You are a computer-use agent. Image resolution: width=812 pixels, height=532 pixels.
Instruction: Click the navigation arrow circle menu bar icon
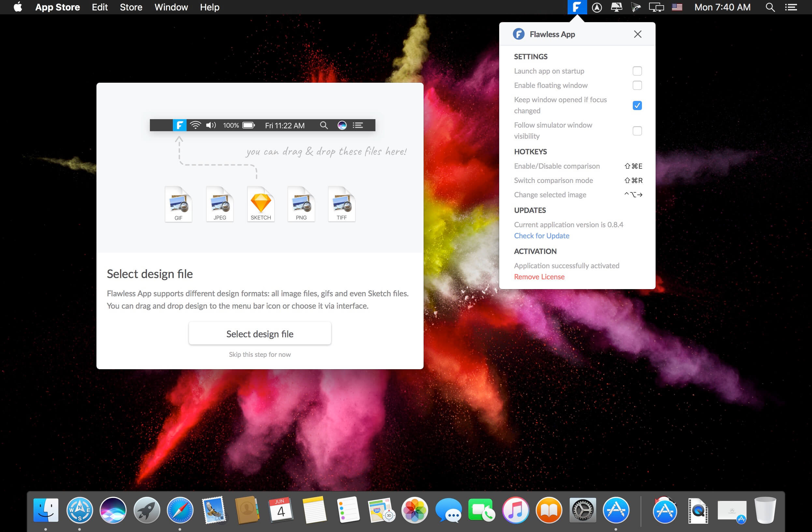[x=597, y=7]
